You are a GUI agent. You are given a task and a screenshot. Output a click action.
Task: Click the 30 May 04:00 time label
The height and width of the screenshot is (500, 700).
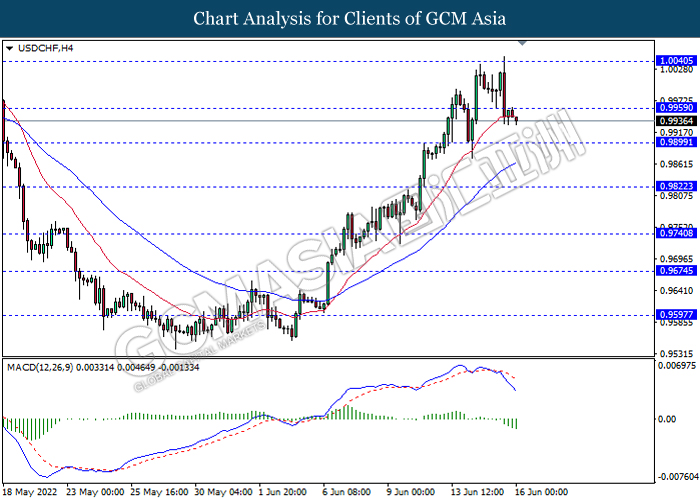point(224,492)
